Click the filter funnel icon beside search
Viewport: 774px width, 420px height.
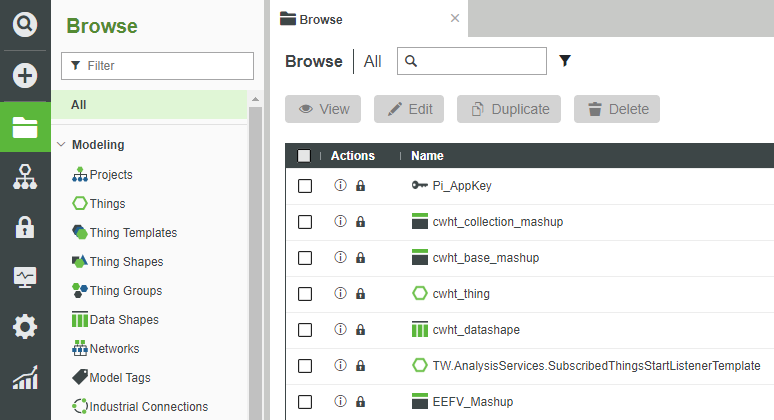[565, 61]
